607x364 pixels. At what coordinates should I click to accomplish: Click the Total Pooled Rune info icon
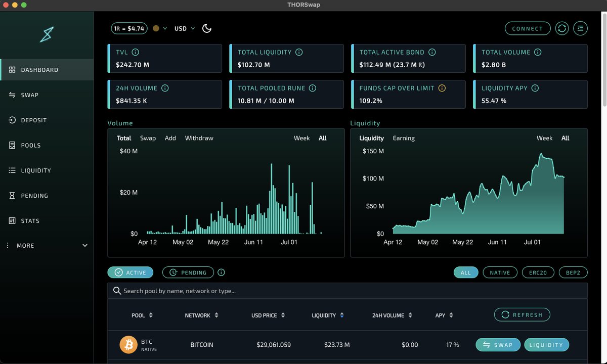tap(313, 88)
